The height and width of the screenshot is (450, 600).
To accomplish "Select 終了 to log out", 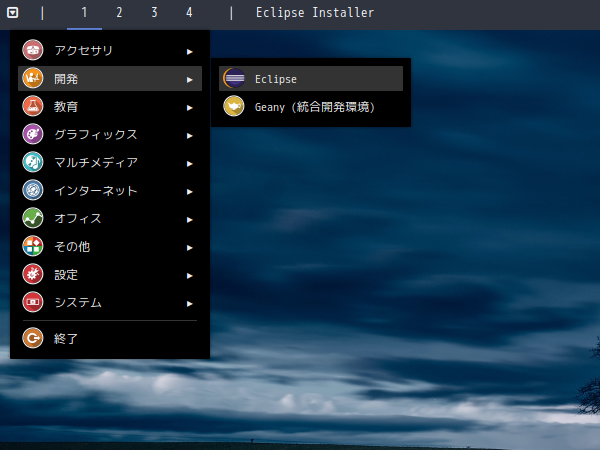I will [110, 338].
